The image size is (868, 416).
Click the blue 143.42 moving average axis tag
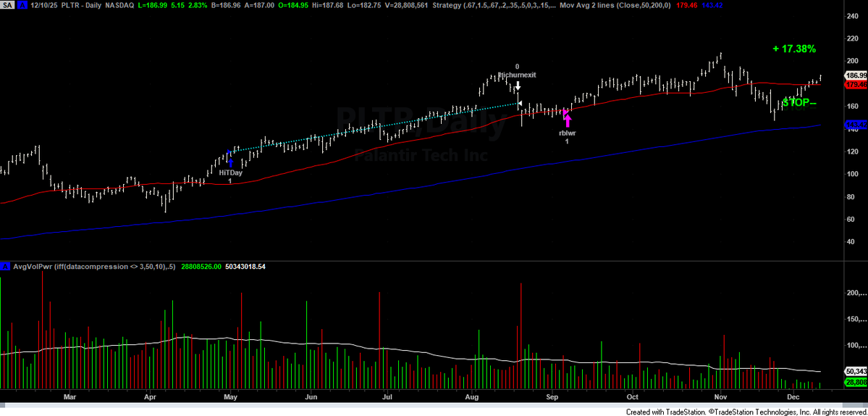pyautogui.click(x=856, y=125)
